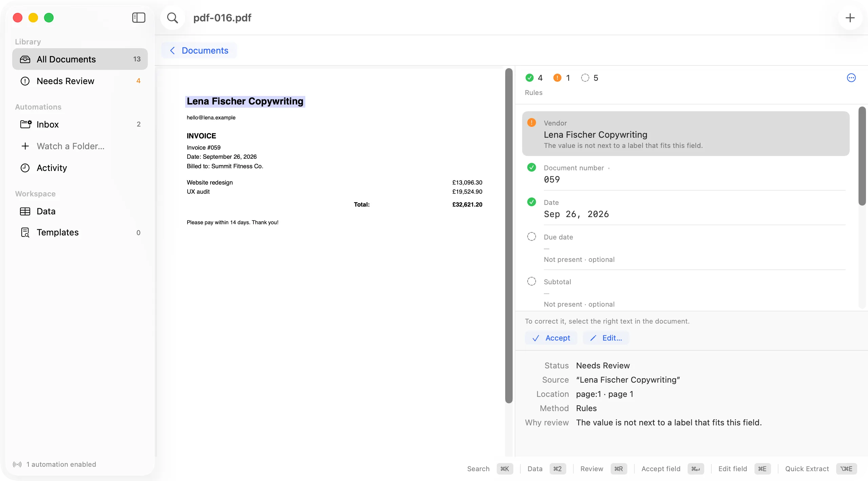
Task: Toggle the sidebar panel icon
Action: point(139,18)
